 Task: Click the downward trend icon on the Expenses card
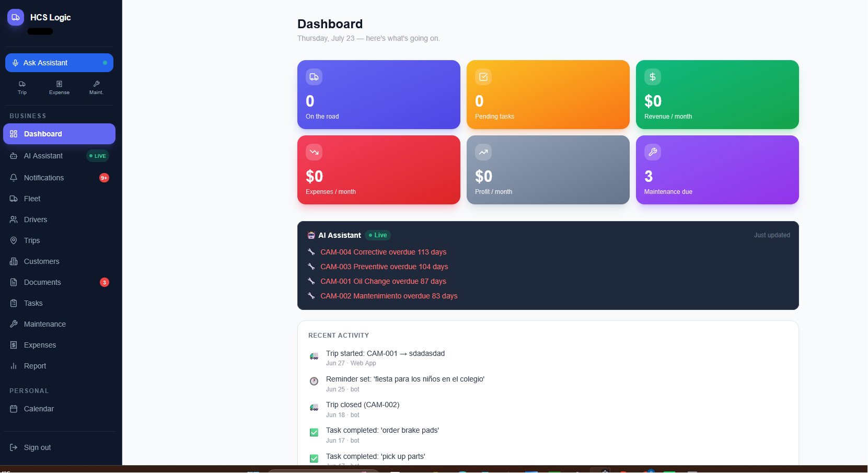(314, 152)
